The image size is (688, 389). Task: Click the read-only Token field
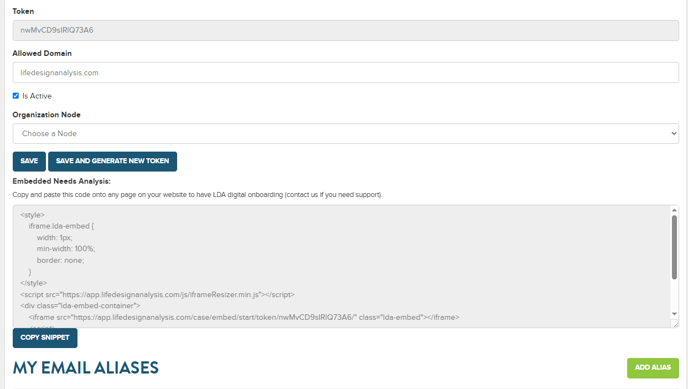pyautogui.click(x=345, y=30)
